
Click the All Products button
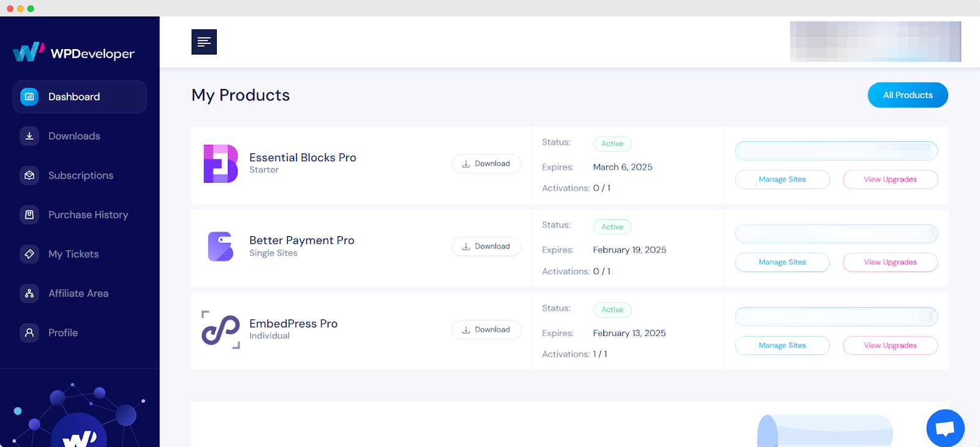pyautogui.click(x=908, y=95)
